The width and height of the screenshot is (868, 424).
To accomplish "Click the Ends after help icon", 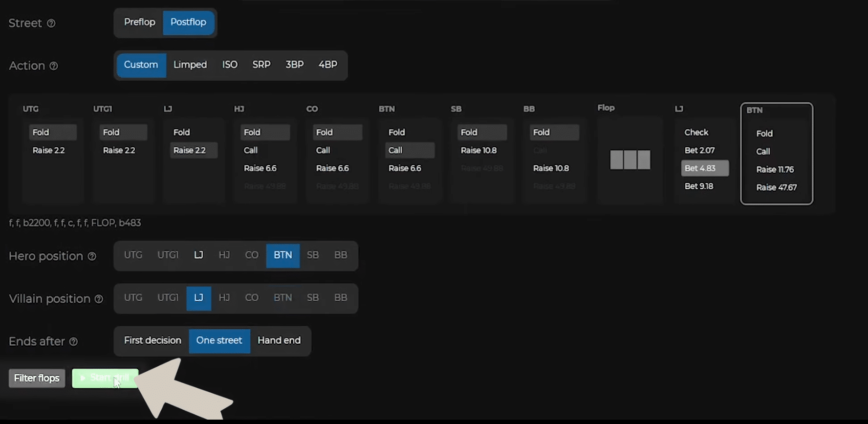I will click(73, 342).
